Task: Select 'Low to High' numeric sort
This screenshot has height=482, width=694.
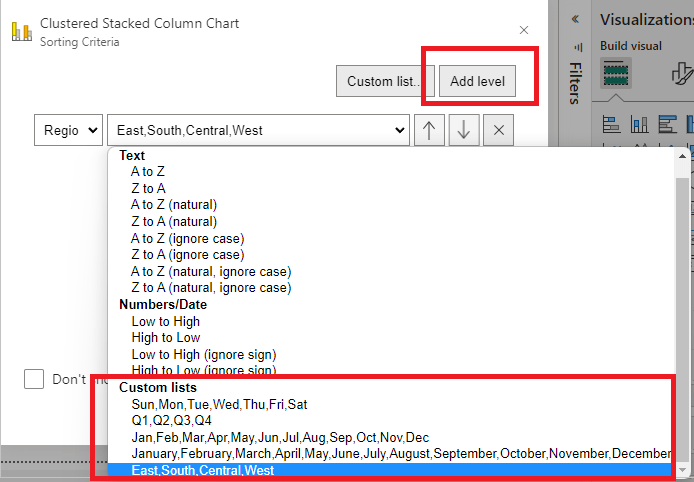Action: pos(166,321)
